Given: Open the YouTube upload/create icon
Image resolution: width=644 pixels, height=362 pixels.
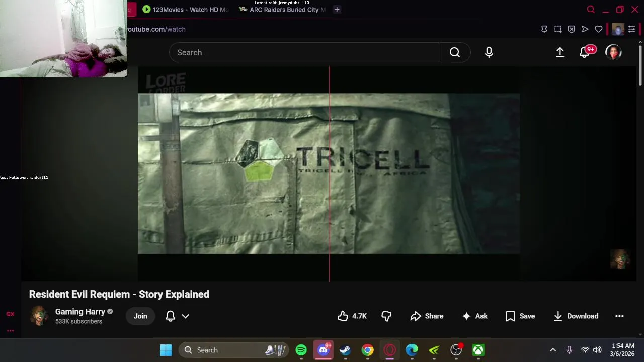Looking at the screenshot, I should point(560,52).
